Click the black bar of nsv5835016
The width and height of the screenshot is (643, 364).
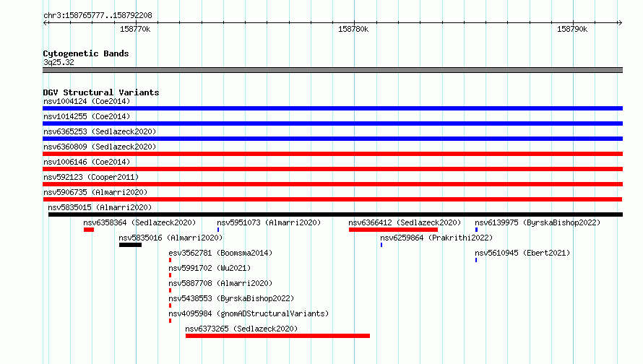130,245
